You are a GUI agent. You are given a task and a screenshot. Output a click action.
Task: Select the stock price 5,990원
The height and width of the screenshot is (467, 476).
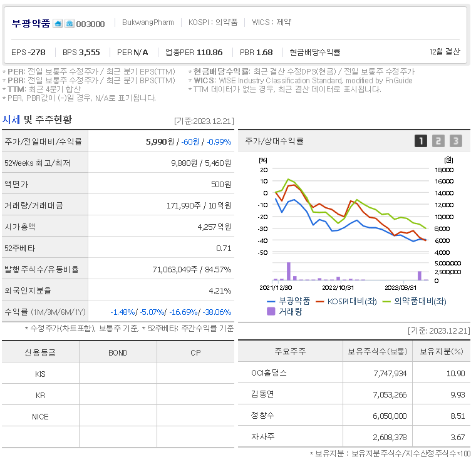coord(160,141)
